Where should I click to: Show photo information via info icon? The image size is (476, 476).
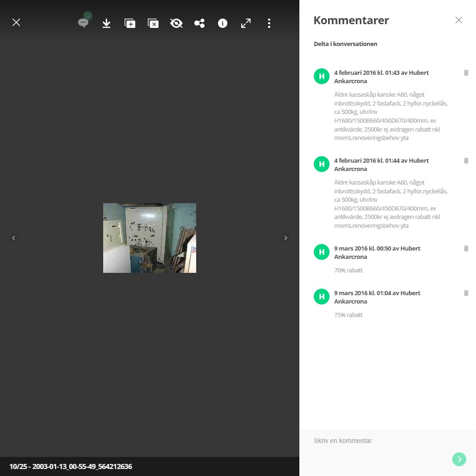tap(223, 23)
